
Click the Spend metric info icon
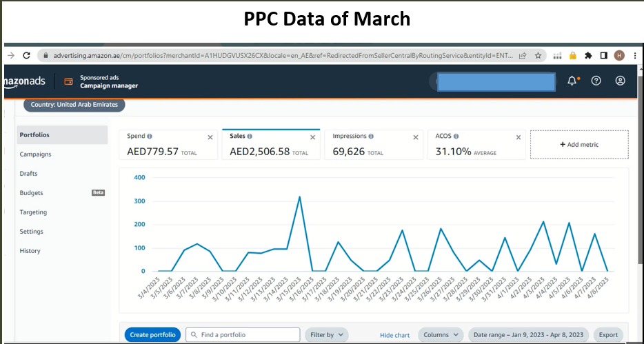(x=150, y=136)
